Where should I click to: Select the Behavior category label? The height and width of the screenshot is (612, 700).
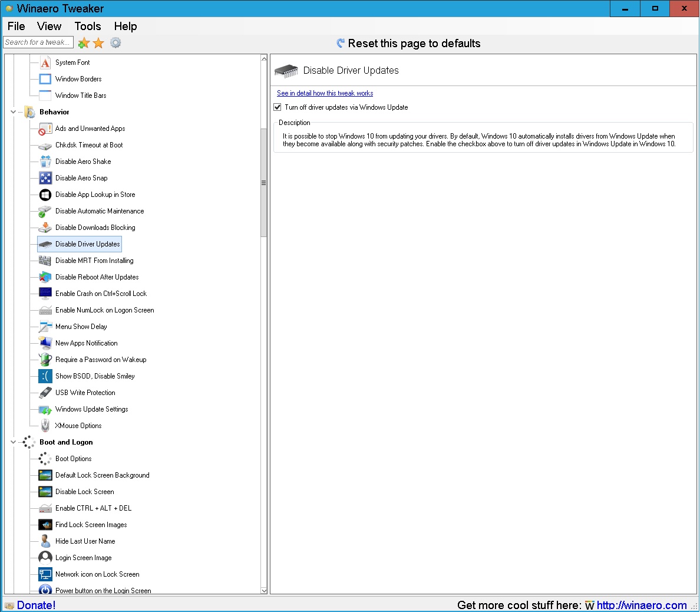pos(54,112)
